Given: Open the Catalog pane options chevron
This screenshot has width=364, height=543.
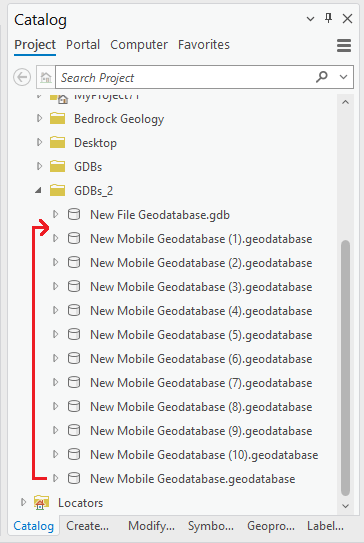Looking at the screenshot, I should coord(310,19).
